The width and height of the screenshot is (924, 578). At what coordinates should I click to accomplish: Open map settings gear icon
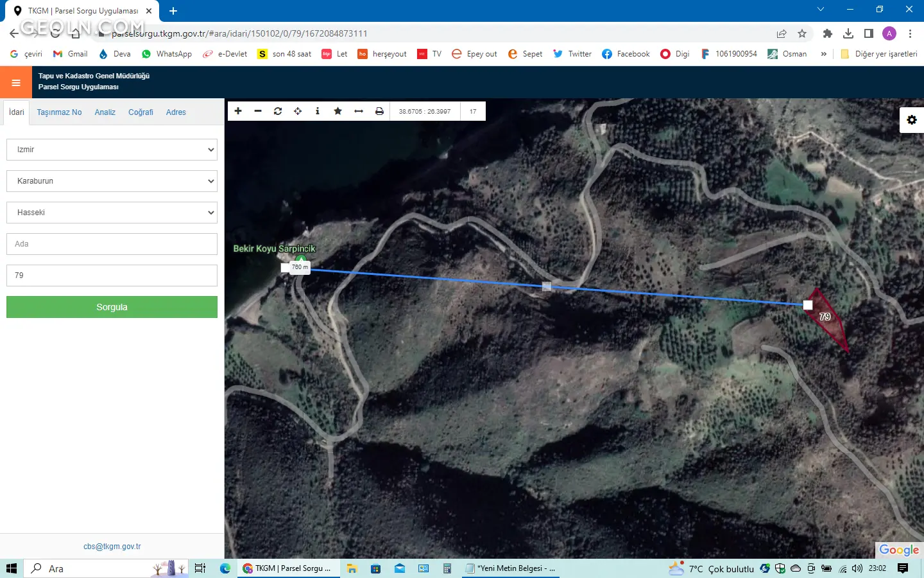912,120
